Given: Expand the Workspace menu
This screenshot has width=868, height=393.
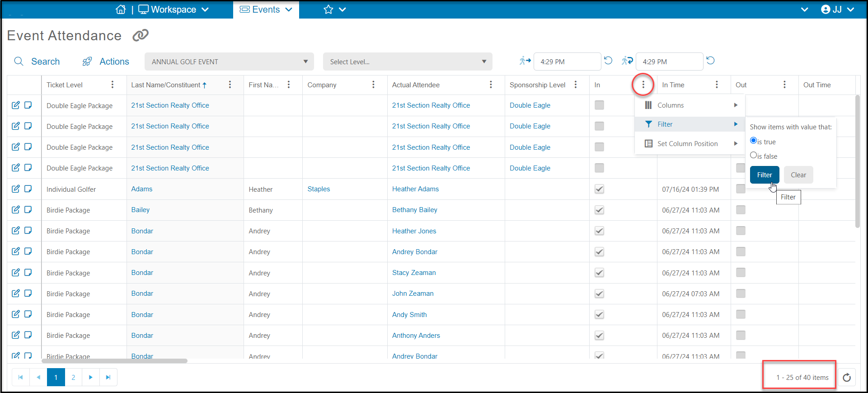Looking at the screenshot, I should click(x=174, y=9).
